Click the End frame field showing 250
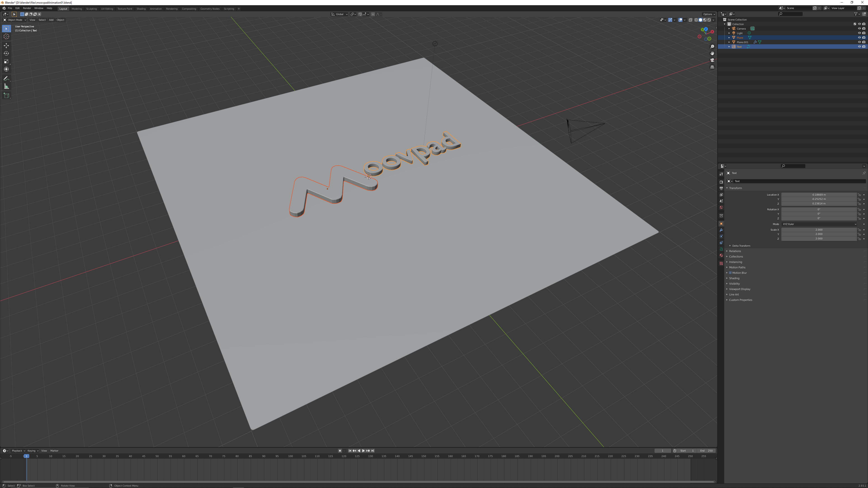 click(706, 451)
